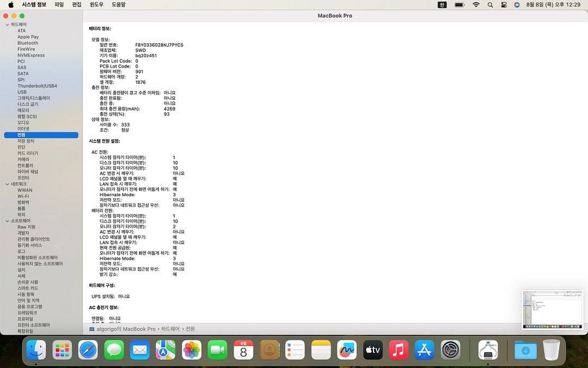Viewport: 588px width, 368px height.
Task: Select 그래픽/디스플레이 in the sidebar
Action: 34,98
